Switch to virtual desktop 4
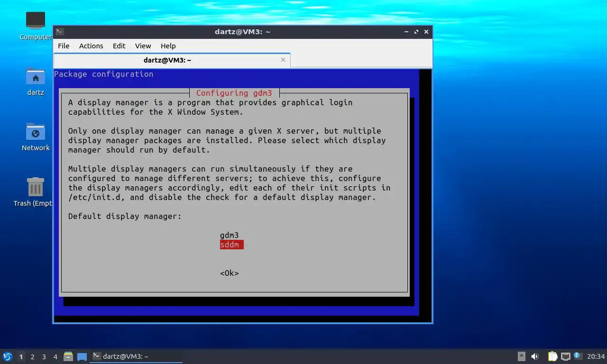The width and height of the screenshot is (607, 364). tap(55, 356)
